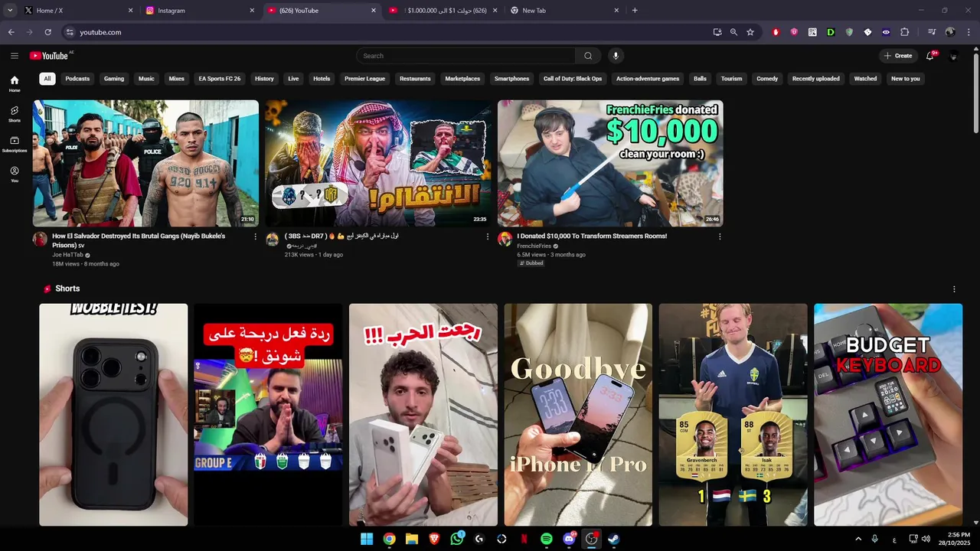Click the search magnifier button

click(x=588, y=56)
